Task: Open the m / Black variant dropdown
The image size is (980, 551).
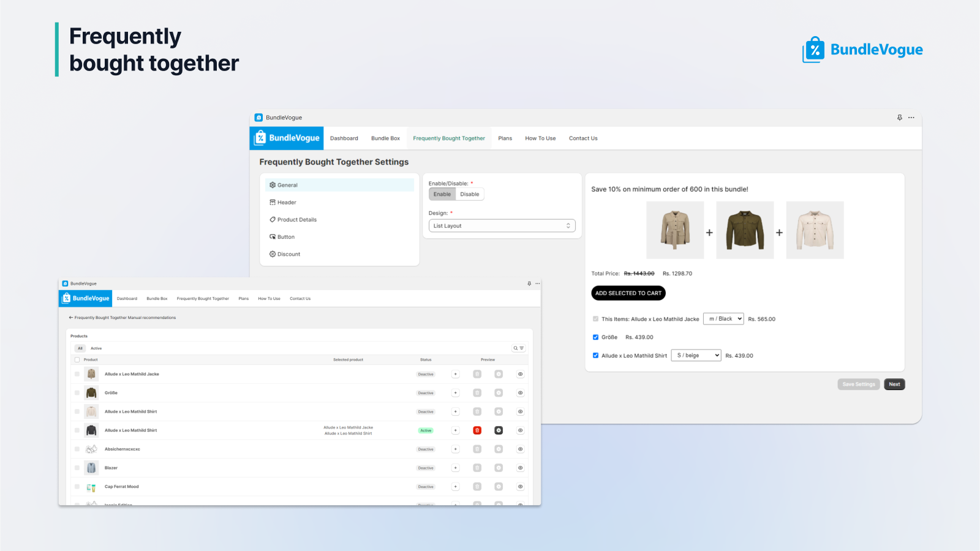Action: [x=723, y=319]
